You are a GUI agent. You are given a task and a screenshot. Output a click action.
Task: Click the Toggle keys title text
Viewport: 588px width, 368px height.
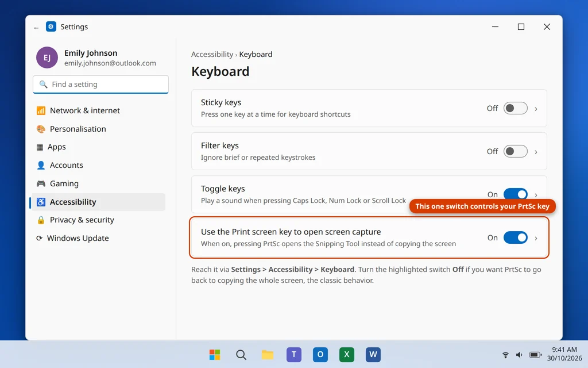pos(223,189)
